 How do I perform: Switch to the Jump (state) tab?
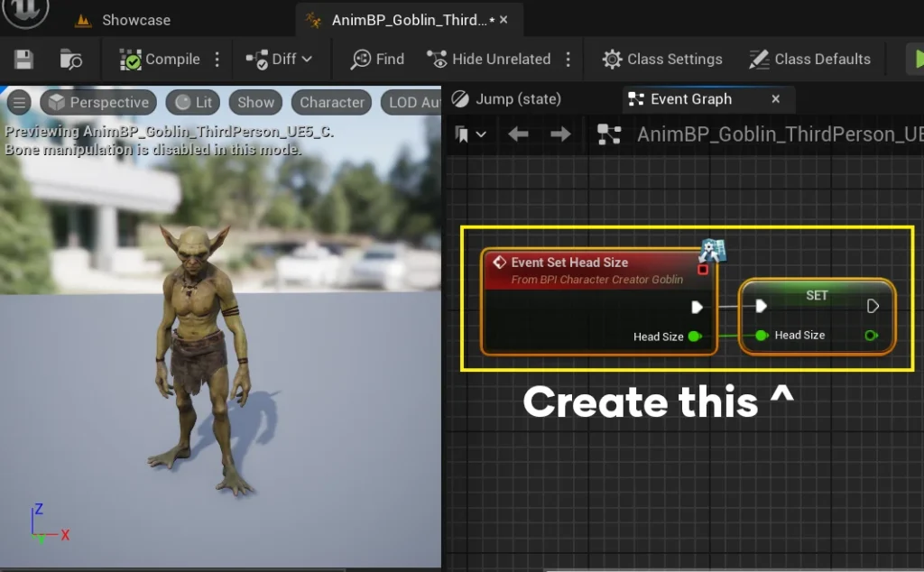(507, 99)
